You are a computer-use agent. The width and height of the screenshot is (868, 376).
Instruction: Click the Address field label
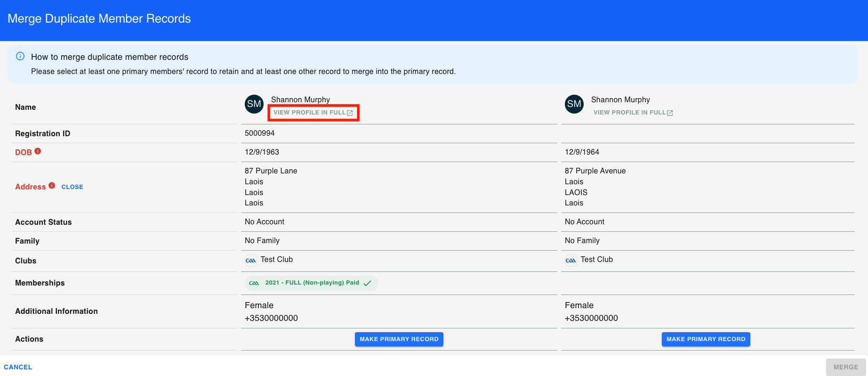(x=31, y=187)
